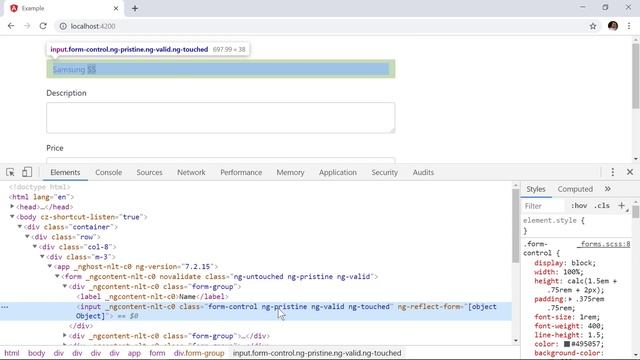Open the Audits tab
This screenshot has height=360, width=640.
[x=423, y=172]
